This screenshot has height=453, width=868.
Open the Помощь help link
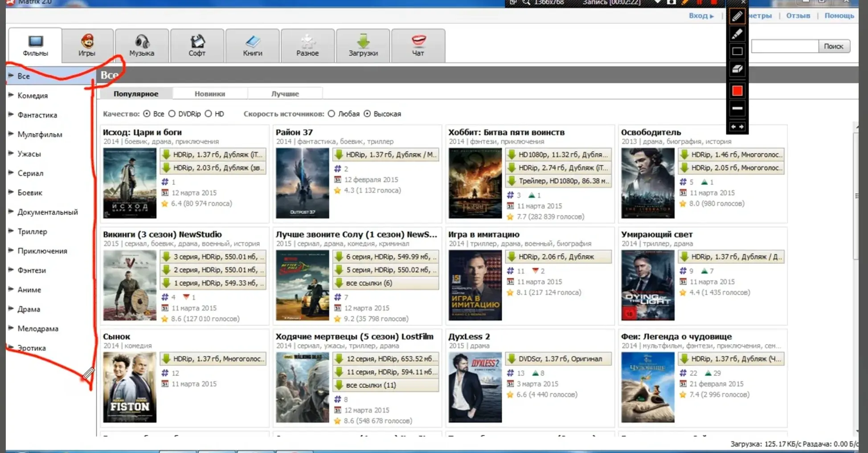(x=839, y=16)
